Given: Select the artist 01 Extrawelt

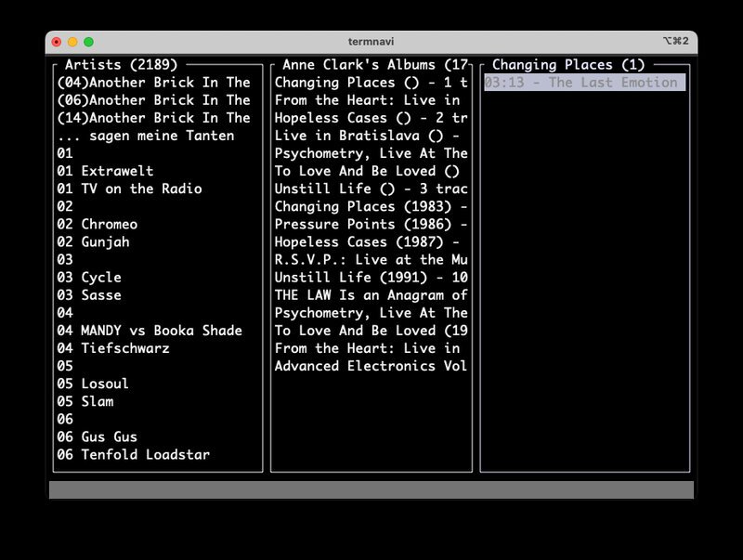Looking at the screenshot, I should 105,171.
